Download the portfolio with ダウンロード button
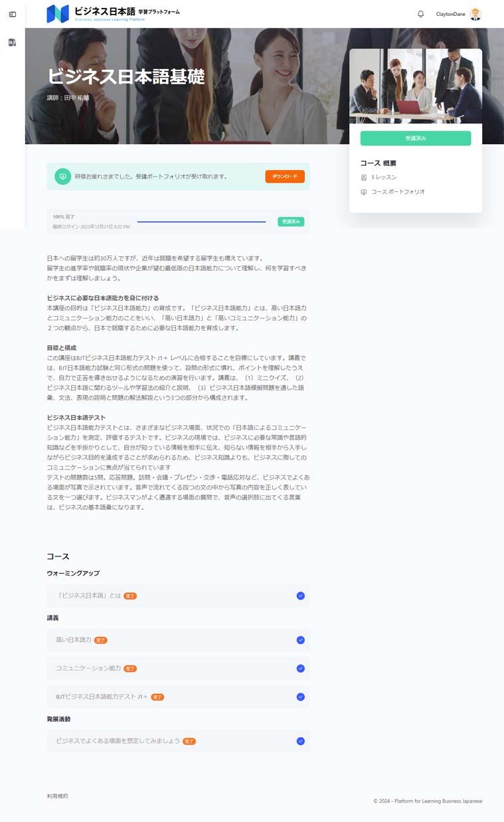Image resolution: width=504 pixels, height=822 pixels. point(285,177)
